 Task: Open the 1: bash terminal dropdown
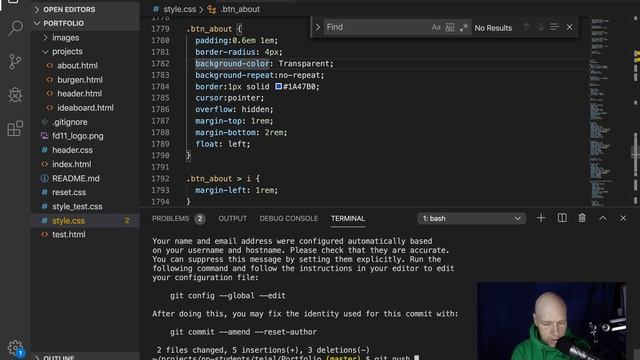click(471, 218)
